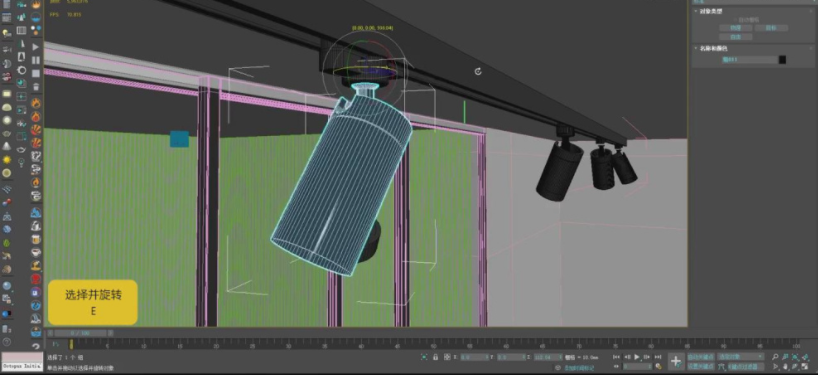Viewport: 818px width, 375px height.
Task: Click the square stop icon in the left toolbar
Action: (36, 74)
